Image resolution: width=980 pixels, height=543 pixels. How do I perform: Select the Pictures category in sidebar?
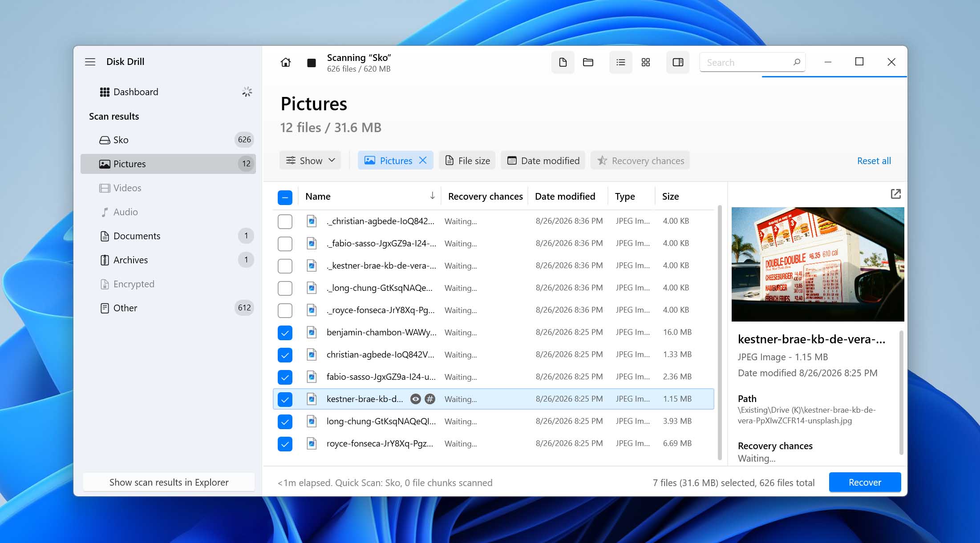point(168,164)
